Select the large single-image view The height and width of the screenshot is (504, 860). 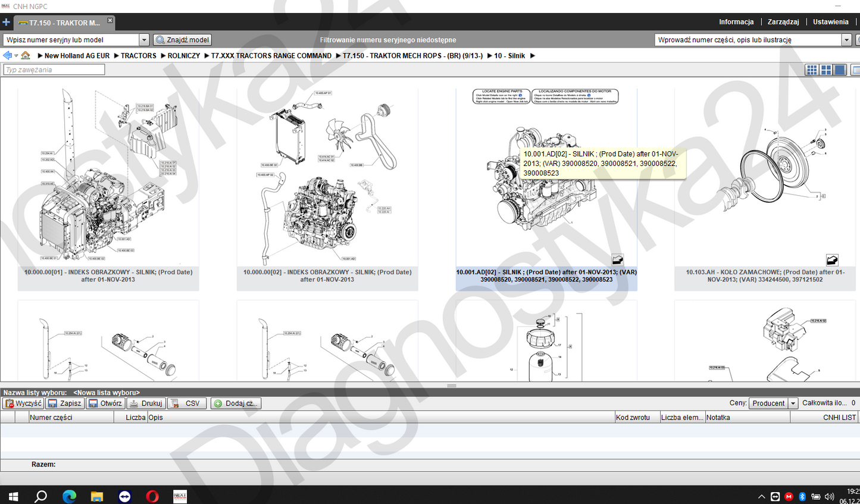click(840, 70)
